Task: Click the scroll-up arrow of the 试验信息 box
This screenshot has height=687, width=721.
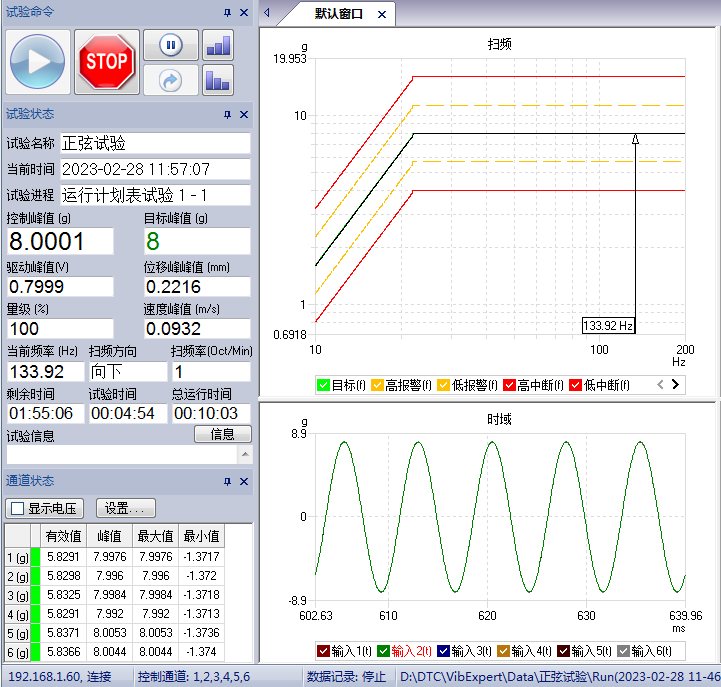Action: 245,454
